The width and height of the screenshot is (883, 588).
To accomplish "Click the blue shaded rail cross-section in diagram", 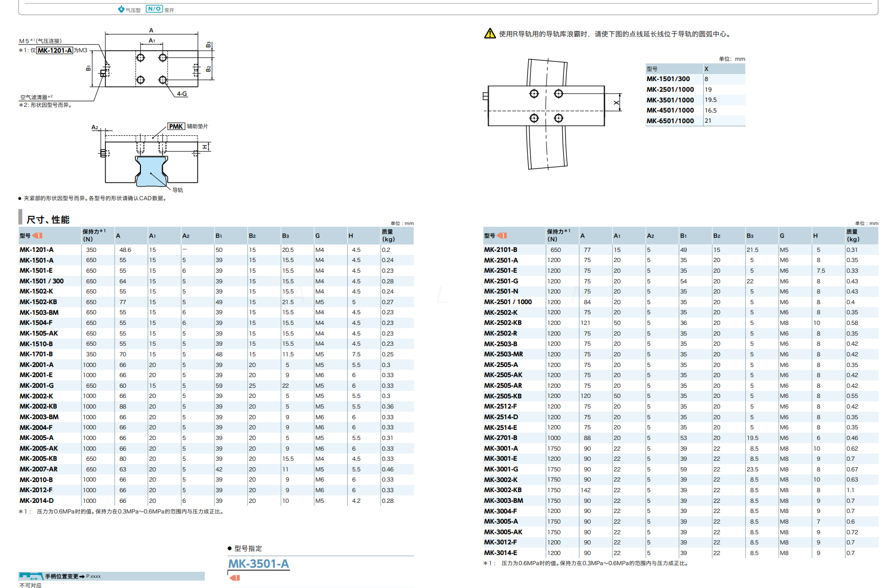I will coord(151,173).
